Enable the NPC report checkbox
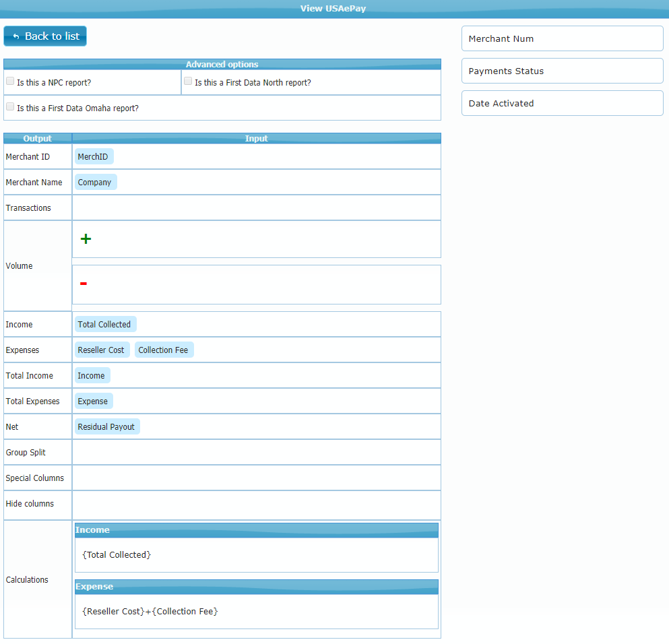Screen dimensions: 669x644 pos(10,82)
